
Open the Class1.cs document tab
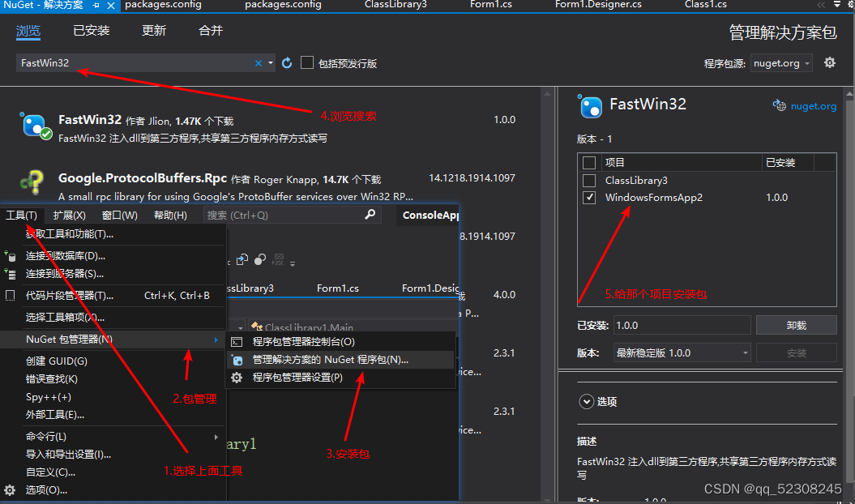tap(706, 4)
